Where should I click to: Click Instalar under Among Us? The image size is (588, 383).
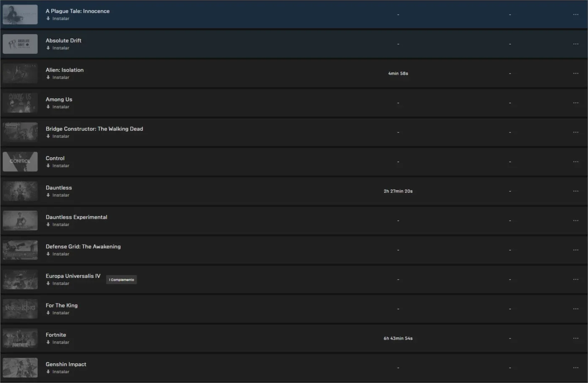point(58,107)
